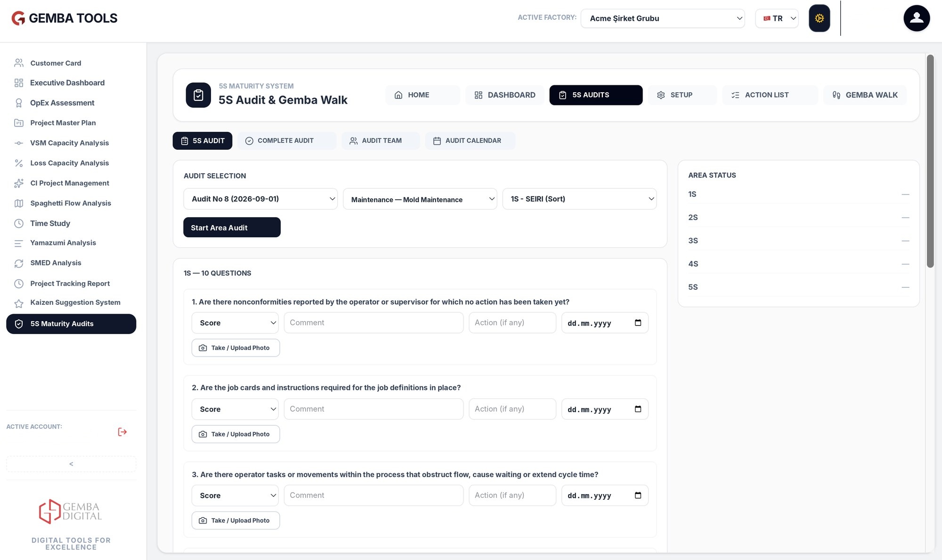The width and height of the screenshot is (942, 560).
Task: Open the Gemba Walk tab
Action: 865,95
